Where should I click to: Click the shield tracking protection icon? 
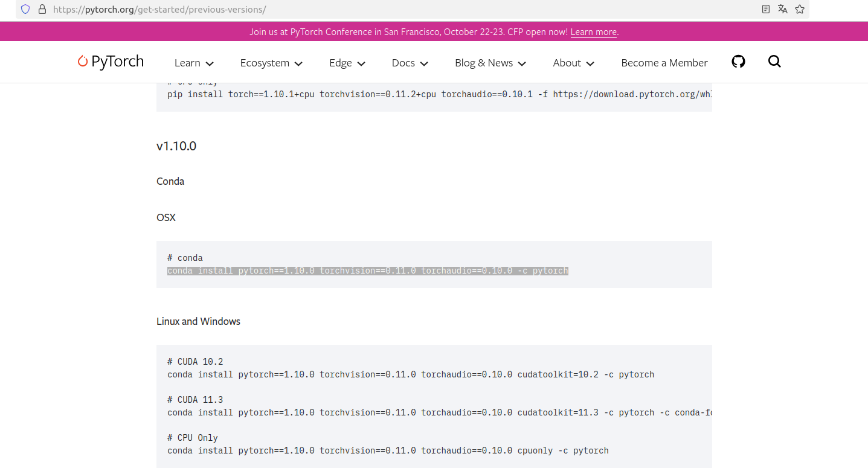pos(25,9)
